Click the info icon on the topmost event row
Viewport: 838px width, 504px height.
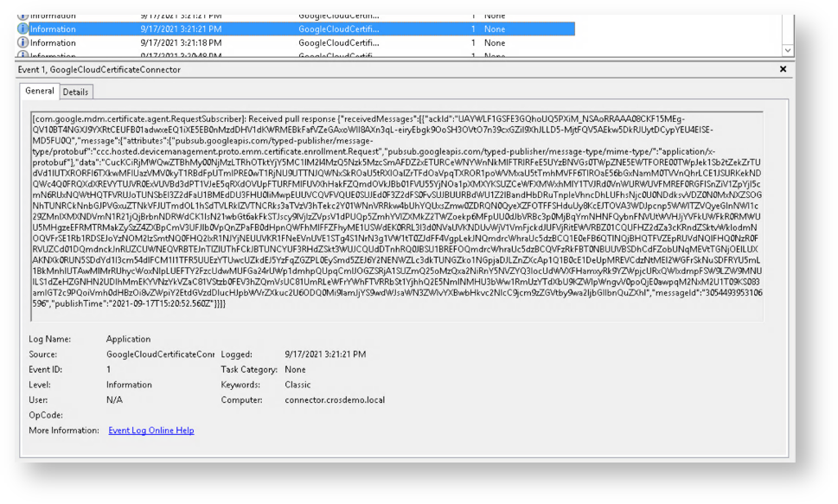point(23,16)
